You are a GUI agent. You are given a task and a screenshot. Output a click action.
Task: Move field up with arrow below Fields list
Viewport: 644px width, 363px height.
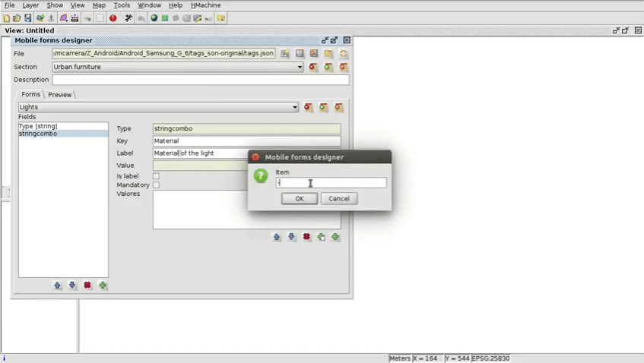[58, 286]
